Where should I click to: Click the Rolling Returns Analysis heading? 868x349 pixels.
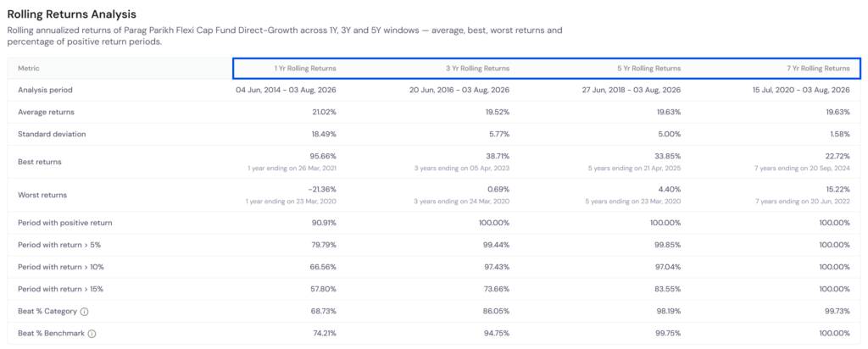click(x=72, y=14)
